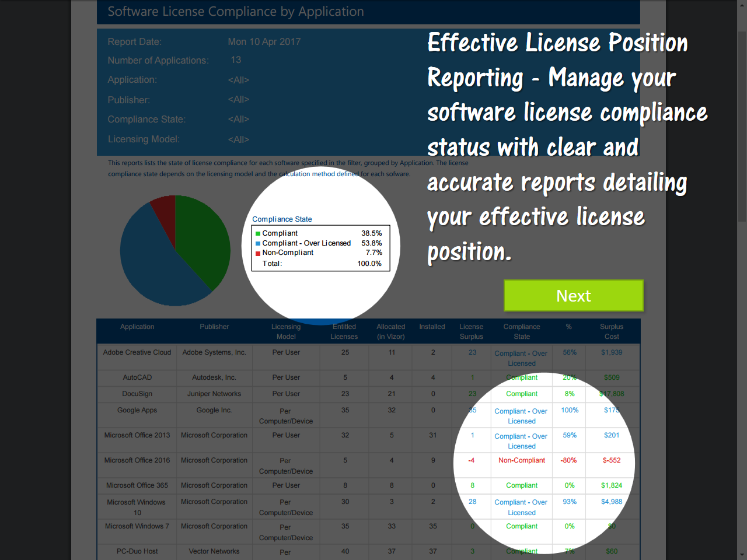Click the DocuSign application cell
747x560 pixels.
point(137,394)
